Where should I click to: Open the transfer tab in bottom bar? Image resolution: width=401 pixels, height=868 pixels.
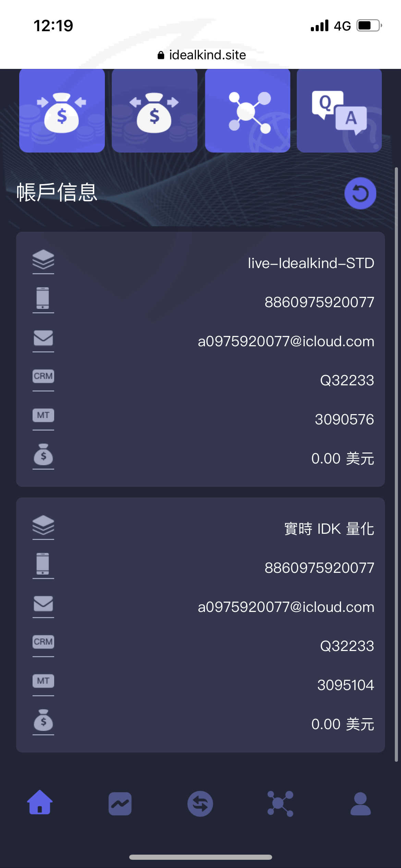(200, 804)
